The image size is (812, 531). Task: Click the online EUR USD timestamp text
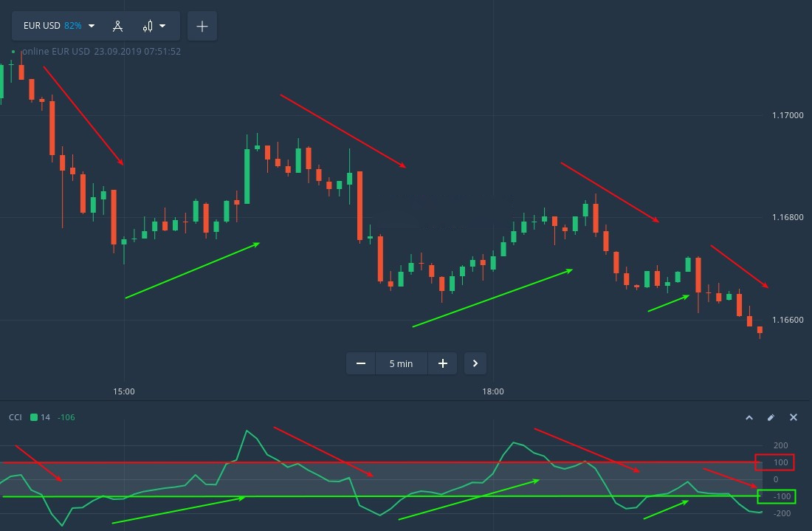tap(102, 51)
